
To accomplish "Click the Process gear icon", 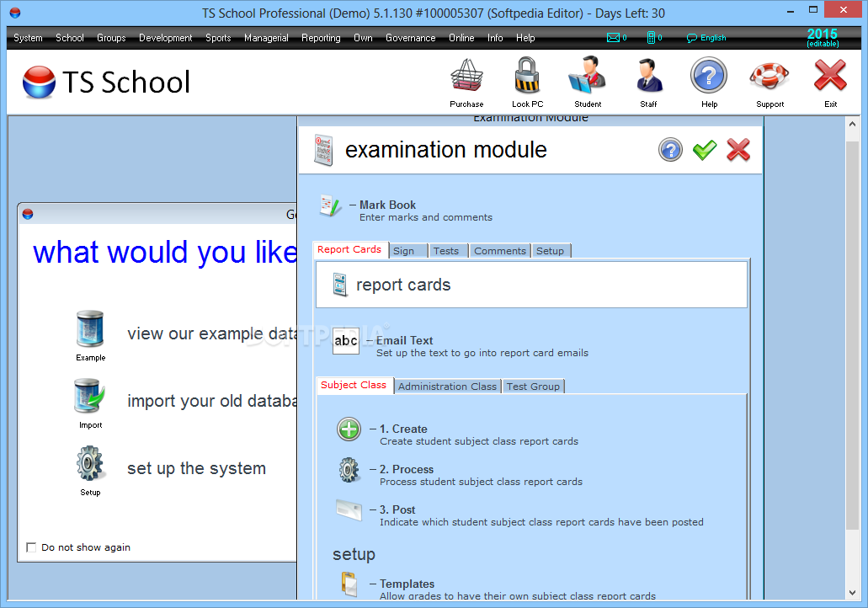I will pos(349,470).
